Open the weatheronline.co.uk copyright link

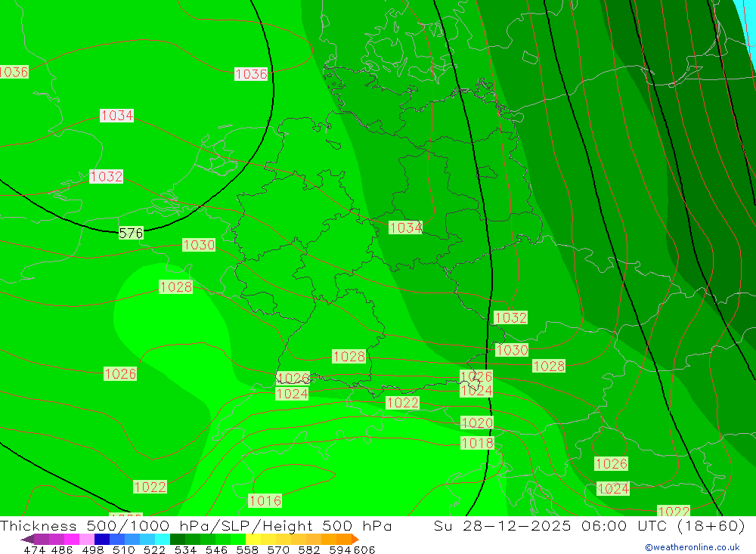coord(692,547)
